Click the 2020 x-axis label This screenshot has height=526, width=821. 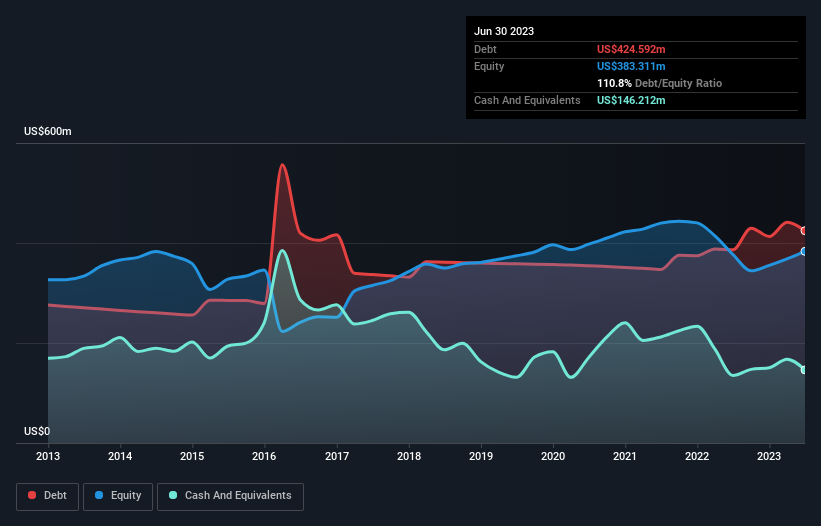(x=553, y=456)
